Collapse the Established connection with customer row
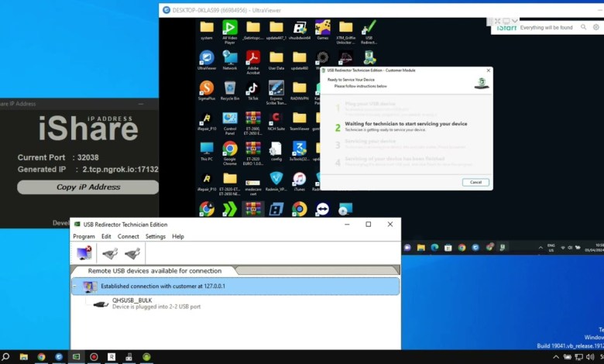604x364 pixels. (x=75, y=287)
